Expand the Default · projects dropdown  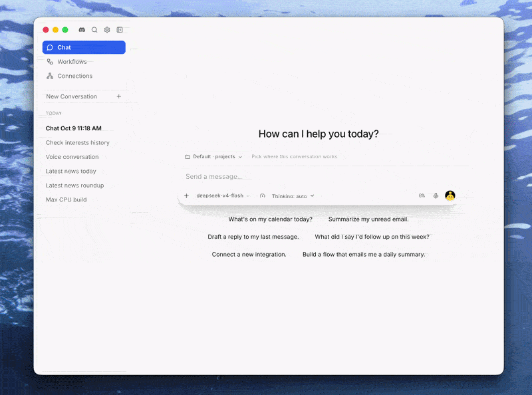pyautogui.click(x=213, y=156)
